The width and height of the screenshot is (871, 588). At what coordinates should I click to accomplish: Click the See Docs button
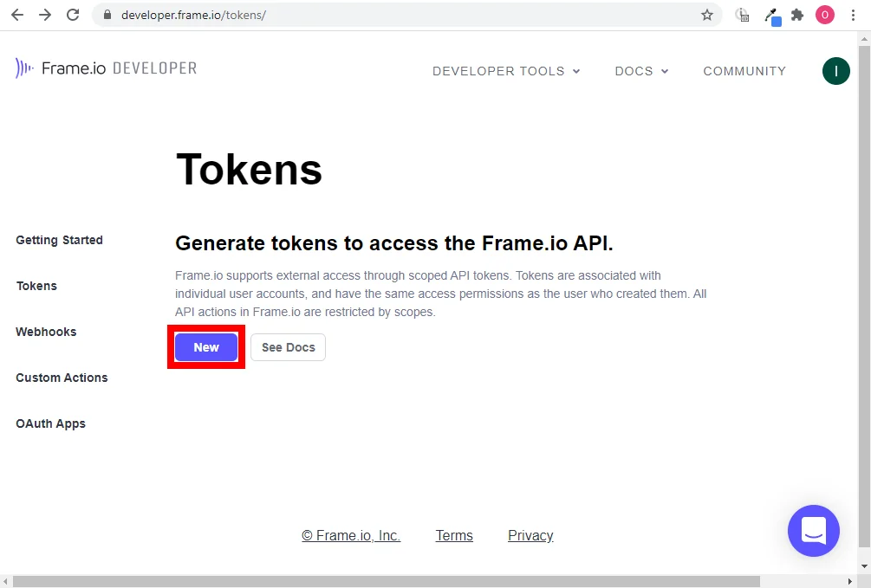click(x=288, y=347)
